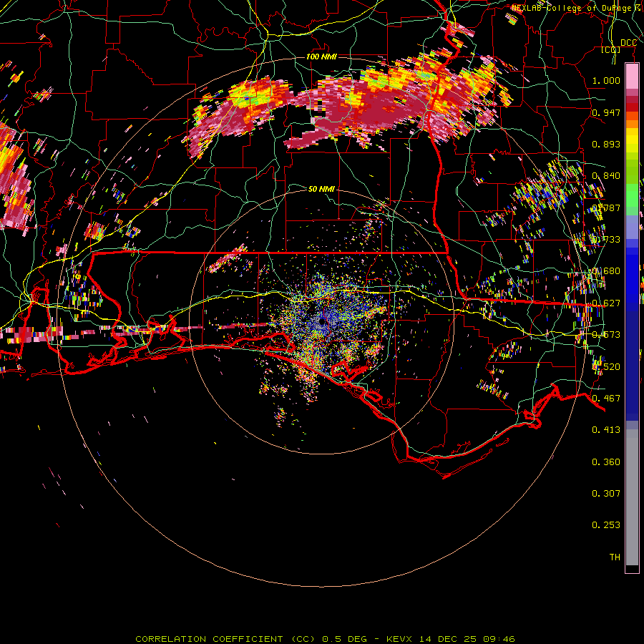Click the 0.947 scale value

[606, 112]
